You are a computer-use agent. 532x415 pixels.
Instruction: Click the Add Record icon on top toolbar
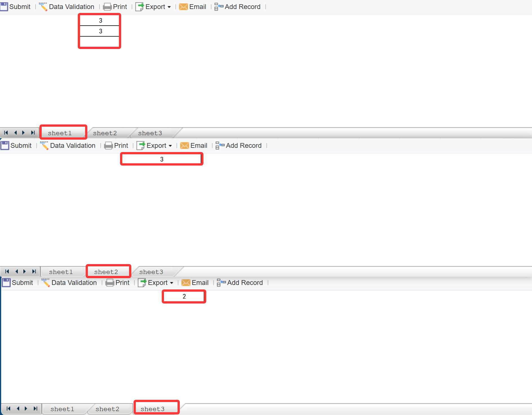(x=218, y=6)
